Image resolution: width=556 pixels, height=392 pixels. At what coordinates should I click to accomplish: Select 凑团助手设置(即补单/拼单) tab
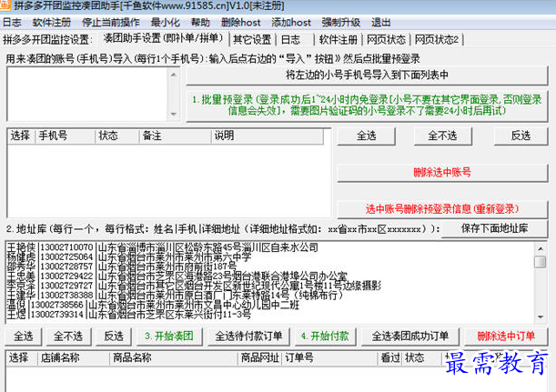(x=163, y=38)
